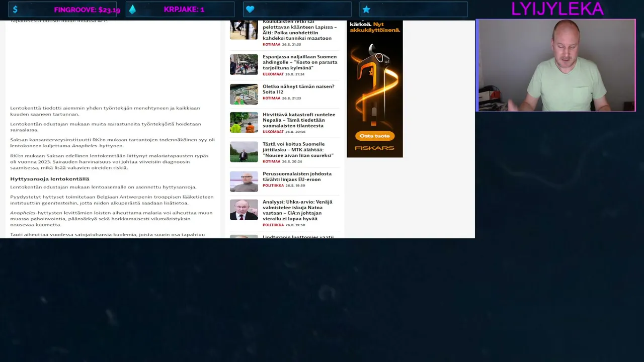Click the thumbnail for the Perussuomalaisten story
This screenshot has width=644, height=362.
[x=244, y=182]
